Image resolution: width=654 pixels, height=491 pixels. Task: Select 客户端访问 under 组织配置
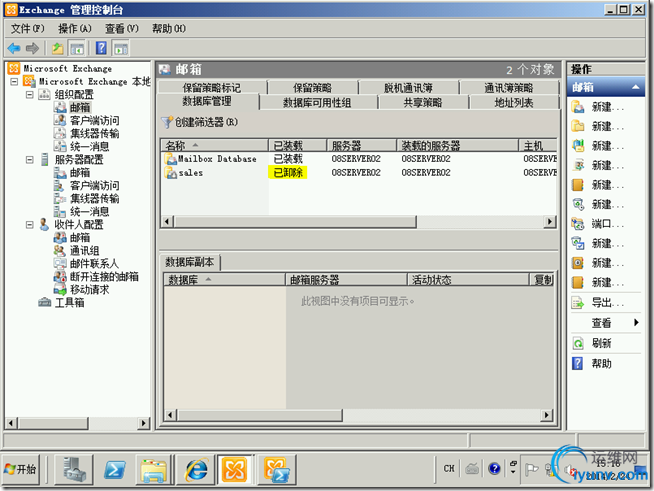click(94, 121)
